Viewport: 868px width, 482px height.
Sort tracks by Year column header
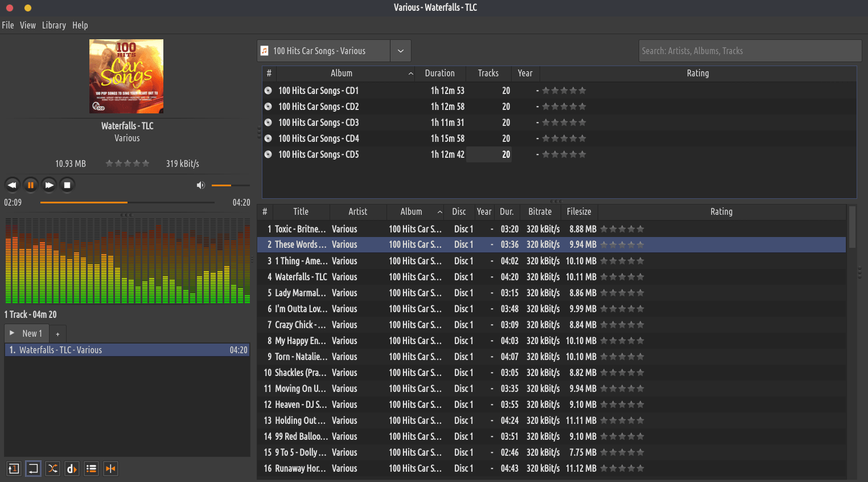coord(484,211)
